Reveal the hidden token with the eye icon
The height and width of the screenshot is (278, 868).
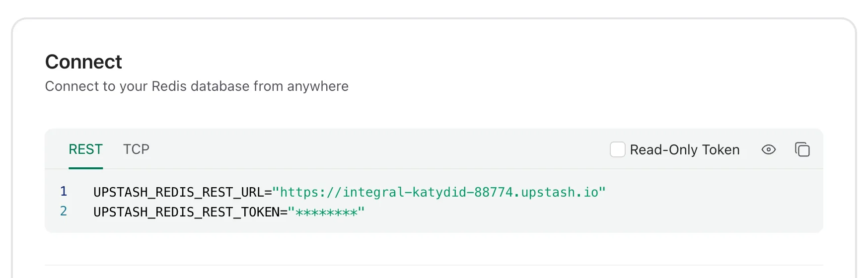(768, 149)
